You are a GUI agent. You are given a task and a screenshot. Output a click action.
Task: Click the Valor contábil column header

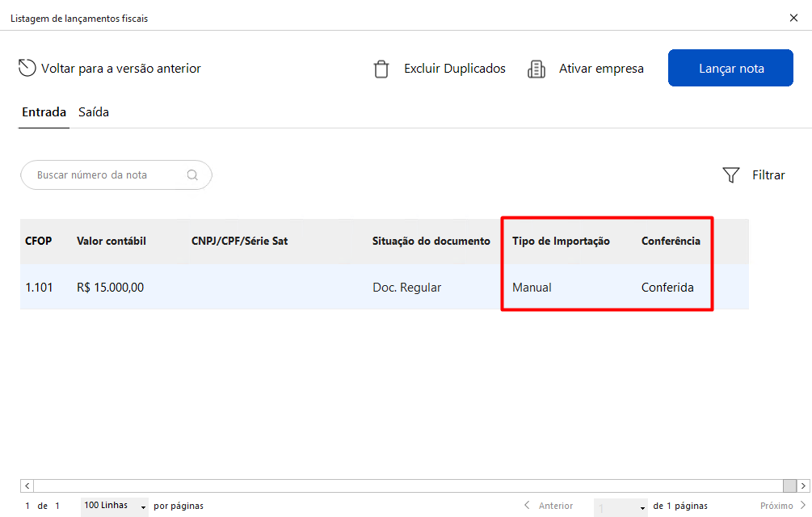[x=111, y=242]
